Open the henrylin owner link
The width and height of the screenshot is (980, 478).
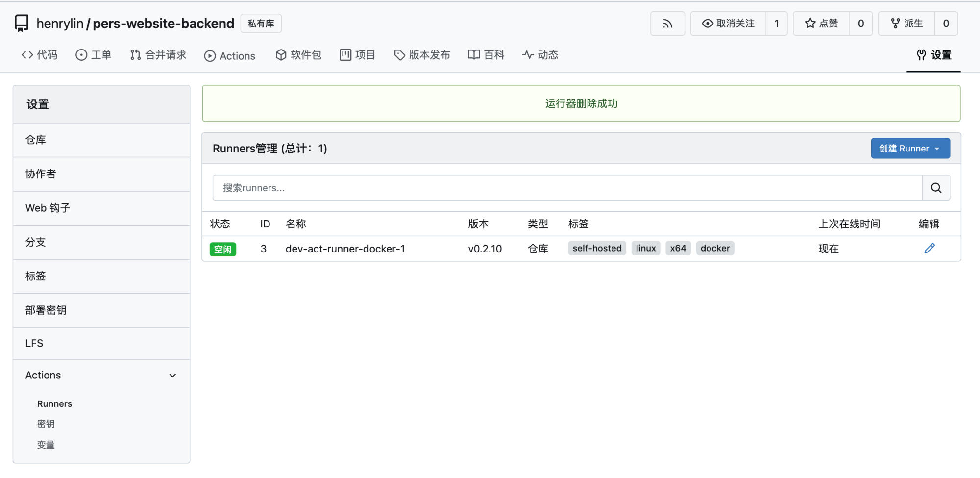click(60, 24)
